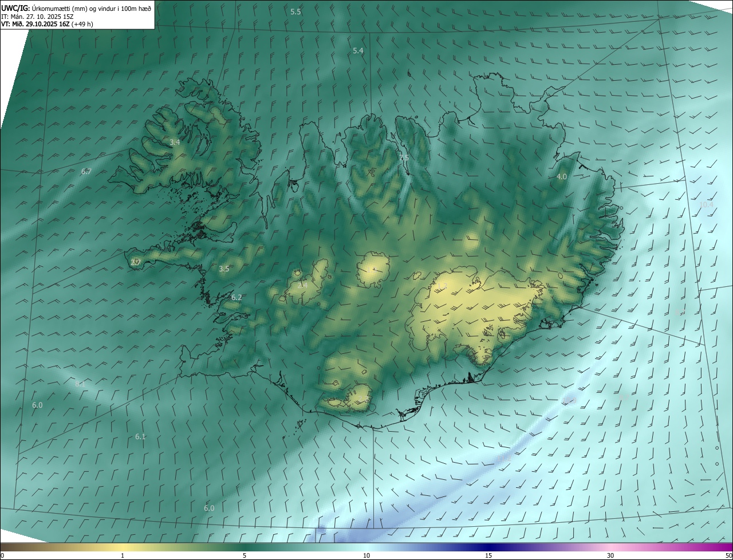This screenshot has width=733, height=560.
Task: Click the title 'Úrkomumætti (mm) og vindur í 100m hæð'
Action: coord(91,8)
